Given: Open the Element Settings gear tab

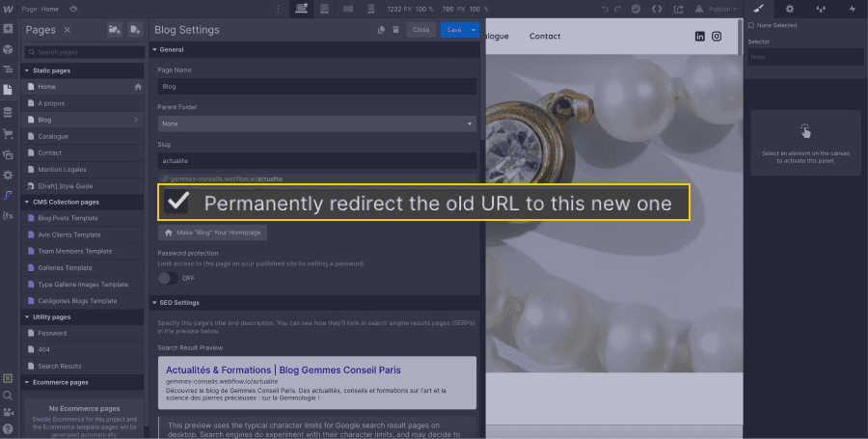Looking at the screenshot, I should (790, 9).
